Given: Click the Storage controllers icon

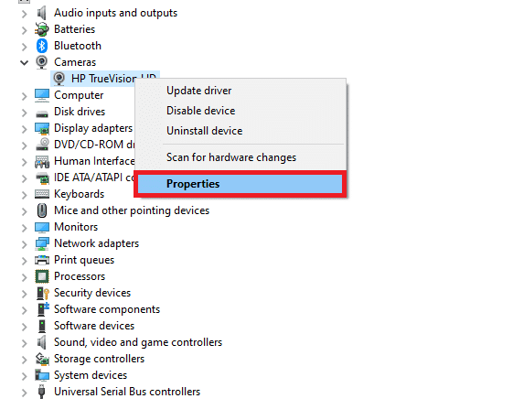Looking at the screenshot, I should [x=42, y=359].
